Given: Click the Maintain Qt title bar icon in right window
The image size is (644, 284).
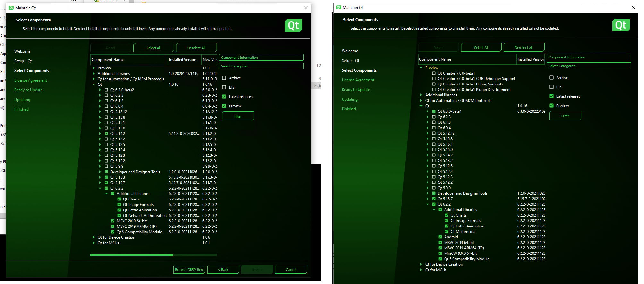Looking at the screenshot, I should (x=339, y=7).
